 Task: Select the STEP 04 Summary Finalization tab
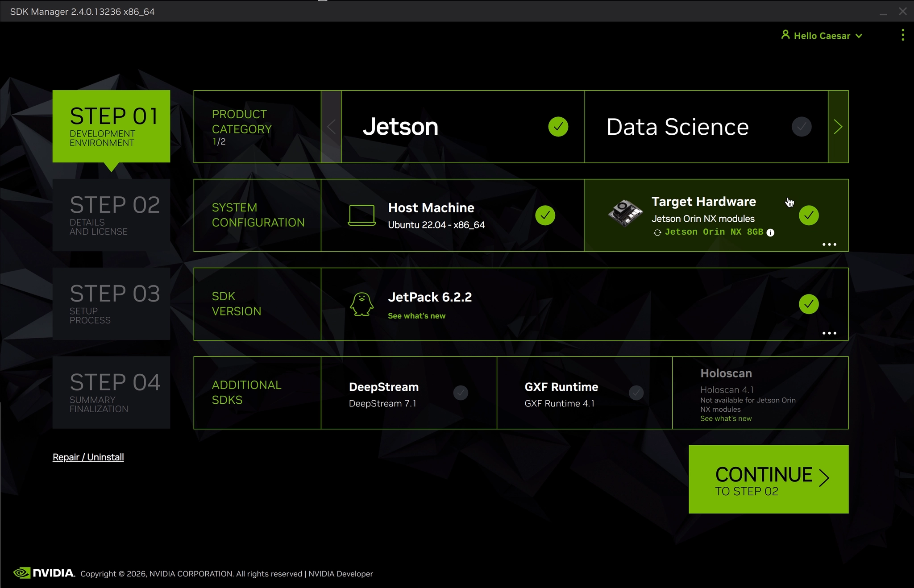click(x=111, y=393)
